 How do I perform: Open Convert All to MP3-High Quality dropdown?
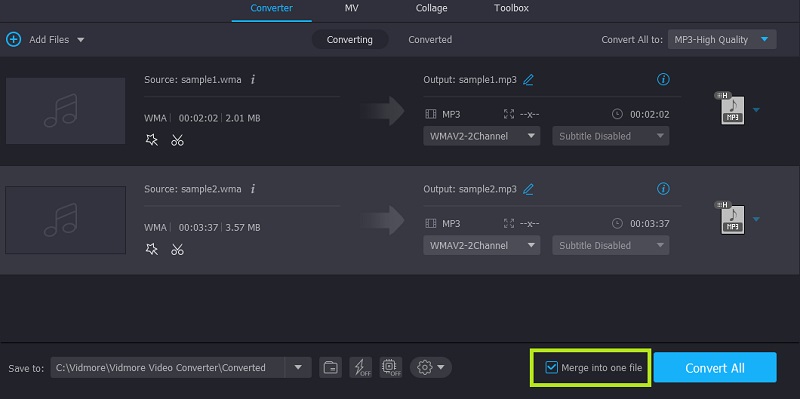[722, 39]
